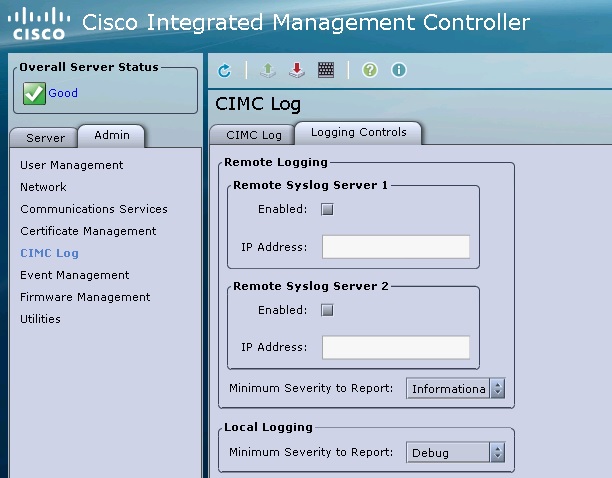Click the Local Logging group label

(269, 427)
